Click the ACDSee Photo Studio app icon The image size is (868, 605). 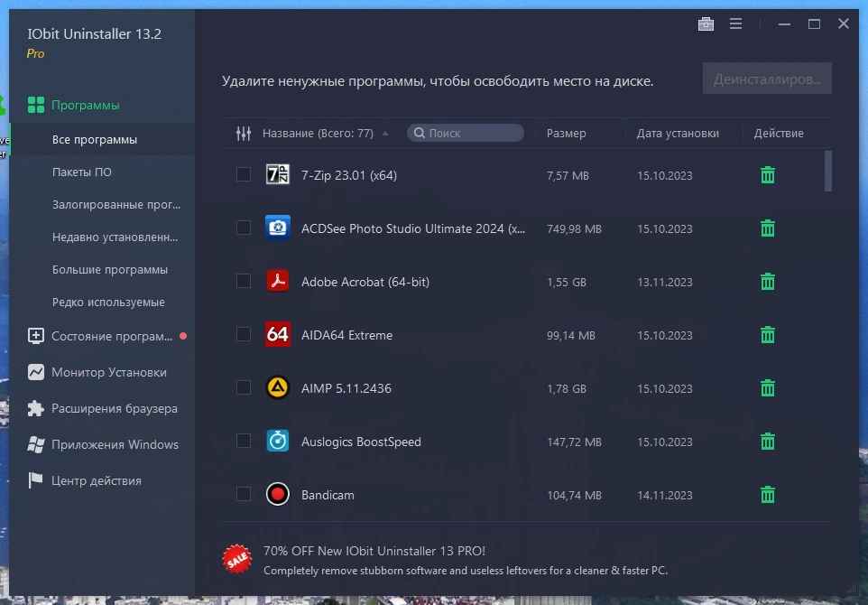coord(277,228)
